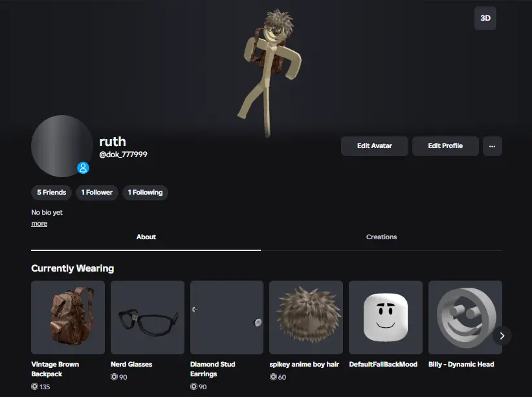Viewport: 532px width, 397px height.
Task: Switch to the Creations tab
Action: click(x=381, y=237)
